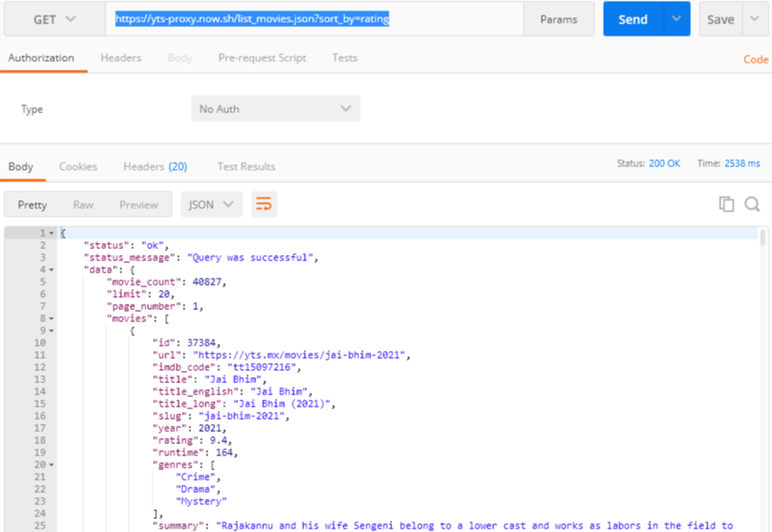Open the Test Results tab
772x532 pixels.
(247, 167)
